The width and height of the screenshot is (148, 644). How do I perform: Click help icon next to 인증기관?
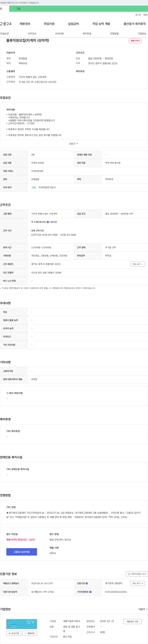87,584
